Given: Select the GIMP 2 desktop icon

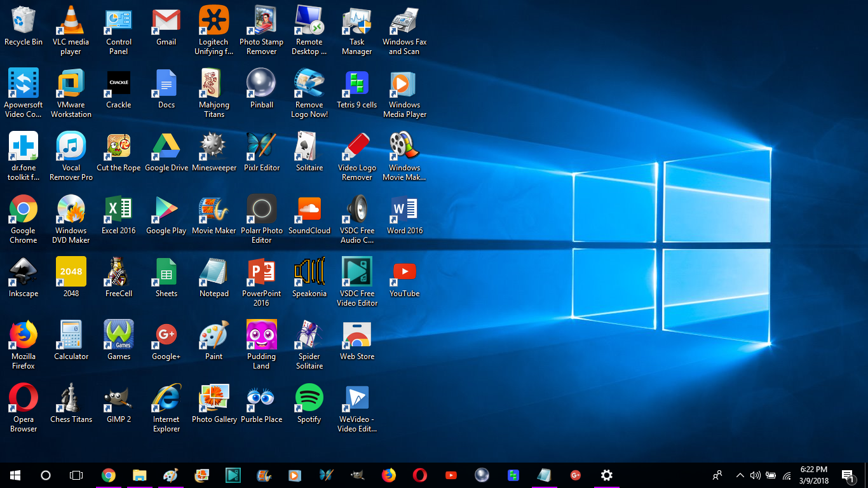Looking at the screenshot, I should (x=119, y=398).
